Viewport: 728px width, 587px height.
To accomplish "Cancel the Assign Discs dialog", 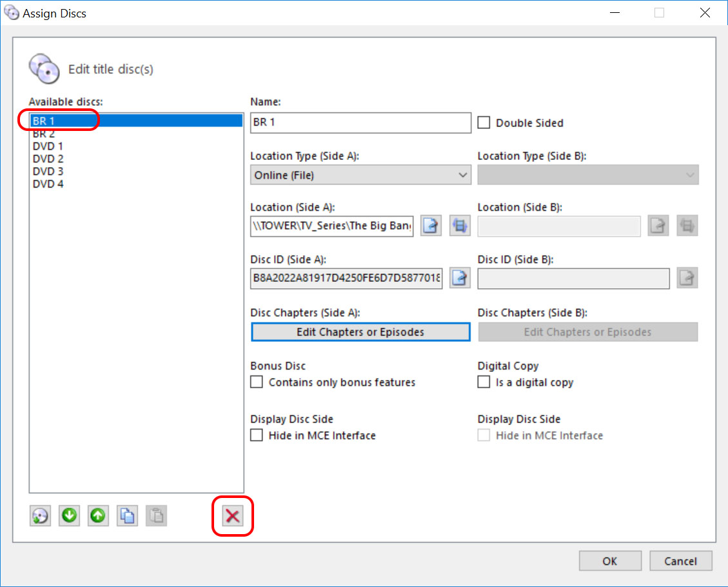I will point(681,561).
